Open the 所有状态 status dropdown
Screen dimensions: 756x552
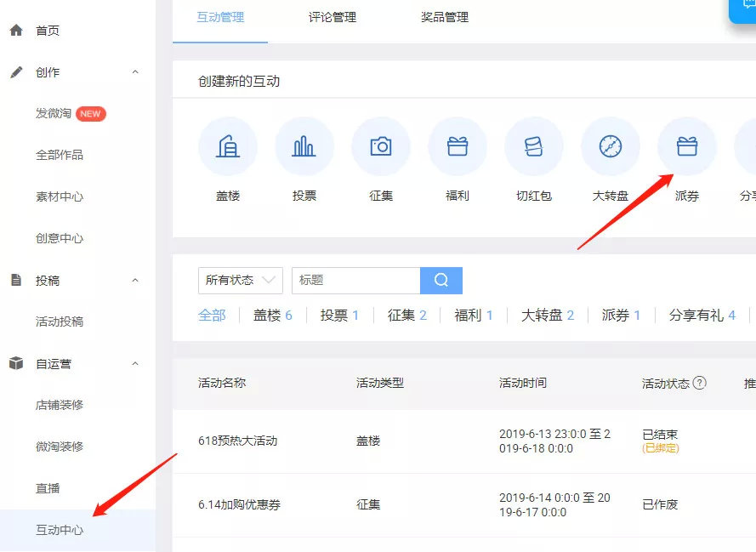pyautogui.click(x=240, y=280)
